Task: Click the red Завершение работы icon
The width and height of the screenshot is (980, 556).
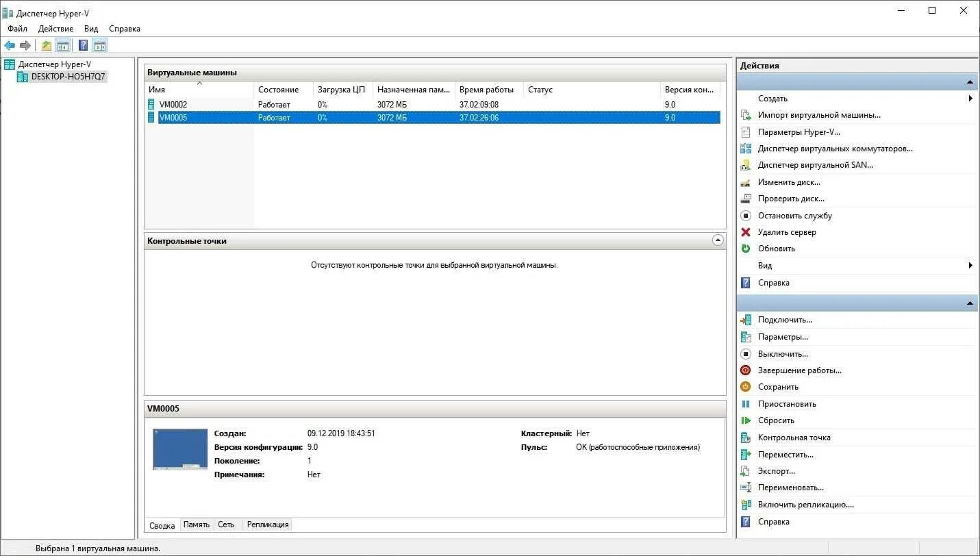Action: (x=746, y=370)
